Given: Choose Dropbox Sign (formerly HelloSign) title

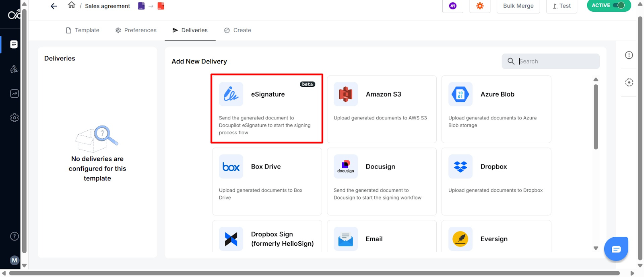Looking at the screenshot, I should pyautogui.click(x=283, y=239).
